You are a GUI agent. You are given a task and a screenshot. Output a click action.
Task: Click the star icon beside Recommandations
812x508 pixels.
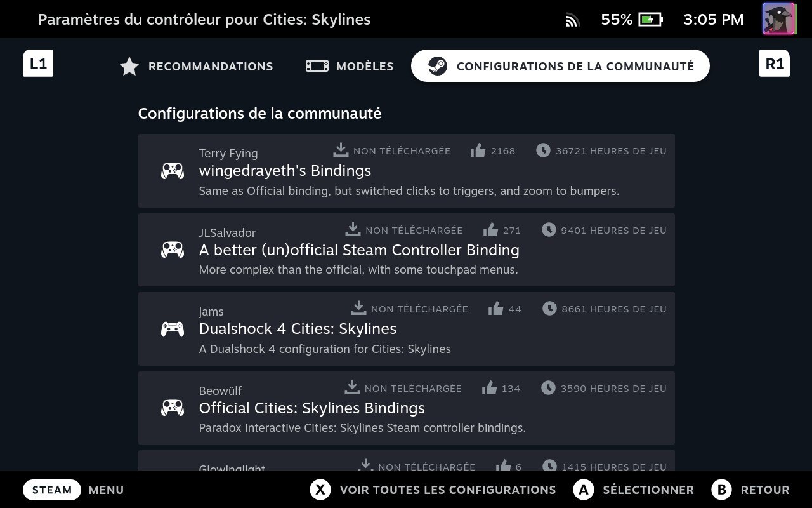point(129,66)
